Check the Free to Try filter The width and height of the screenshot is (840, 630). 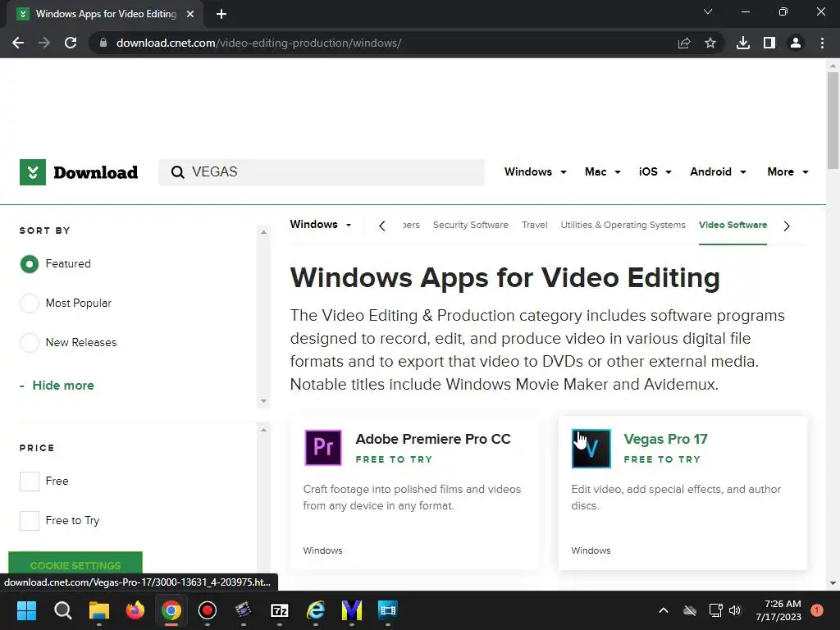pos(30,521)
